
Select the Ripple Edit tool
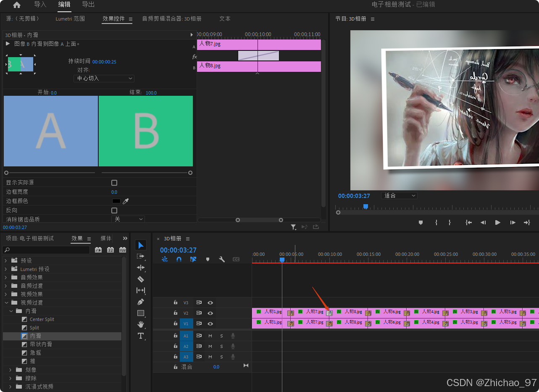point(141,268)
